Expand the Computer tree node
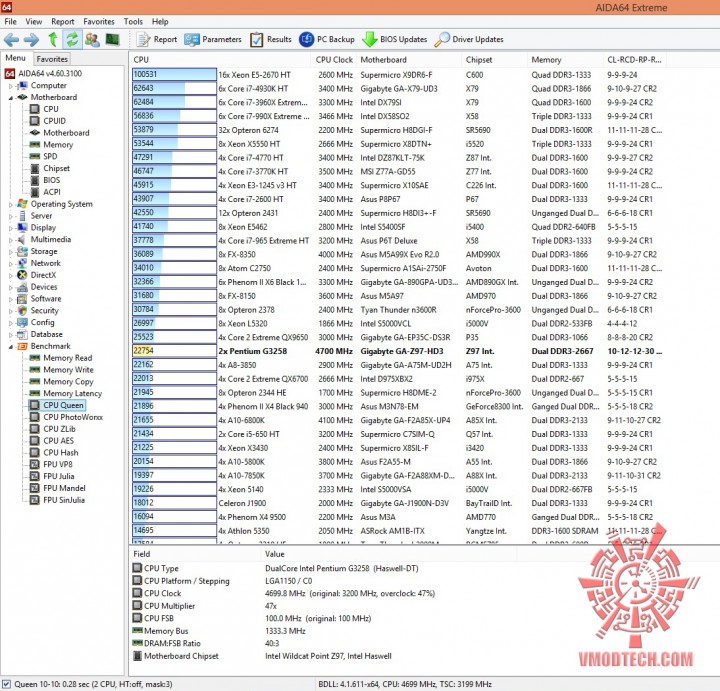Screen dimensions: 720x691 click(11, 86)
